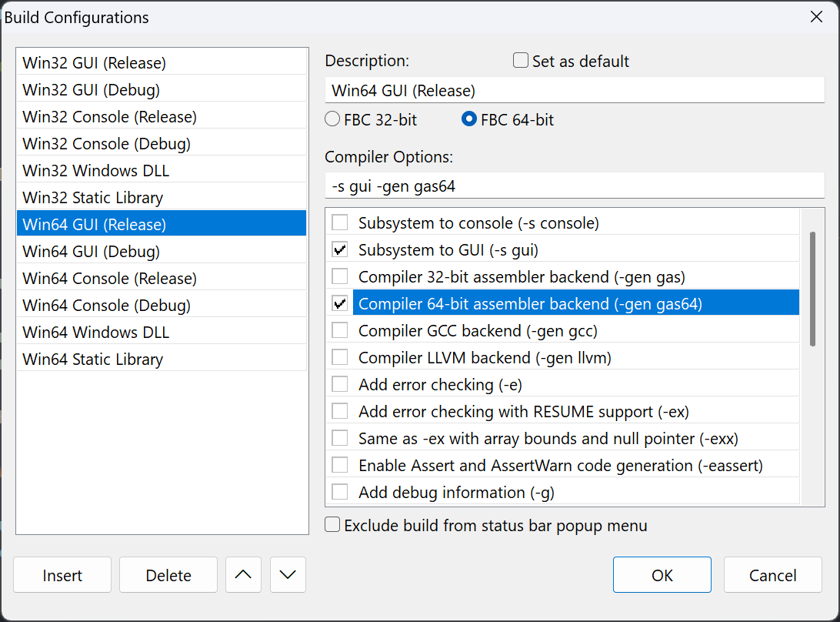This screenshot has height=622, width=840.
Task: Select Win64 GUI (Debug) configuration
Action: point(162,251)
